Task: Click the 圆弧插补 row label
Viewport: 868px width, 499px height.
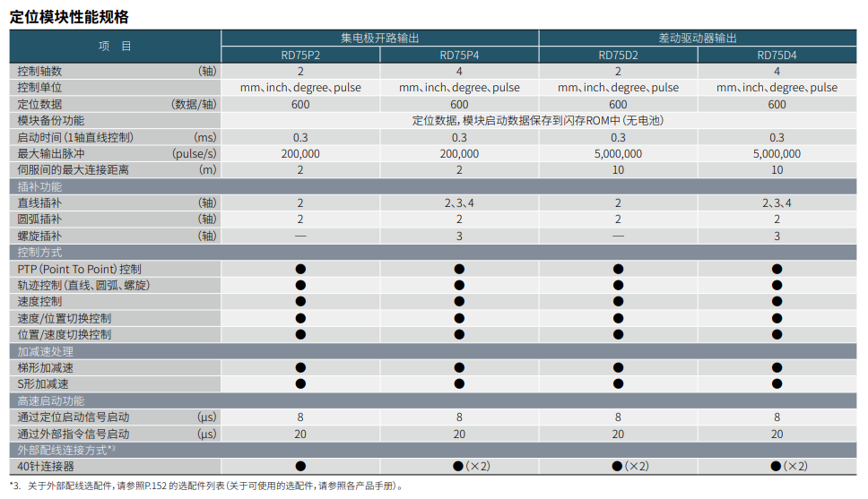Action: click(x=39, y=219)
